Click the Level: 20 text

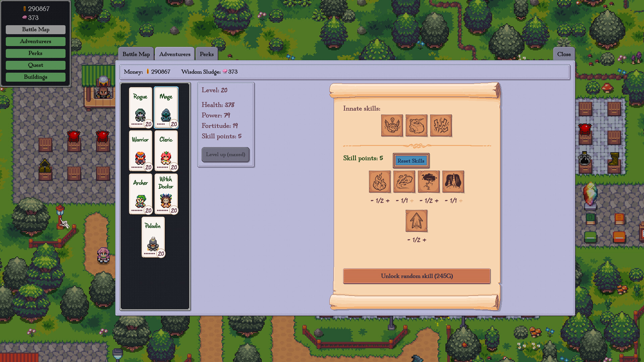tap(214, 90)
